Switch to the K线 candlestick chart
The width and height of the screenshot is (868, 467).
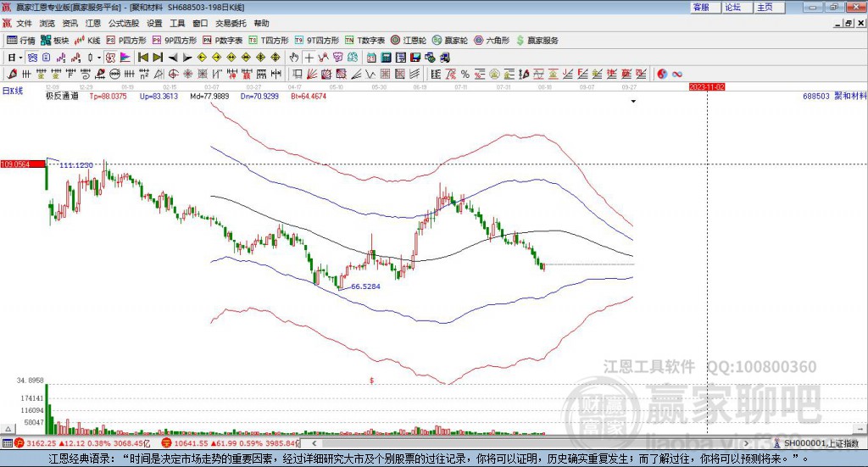(87, 41)
